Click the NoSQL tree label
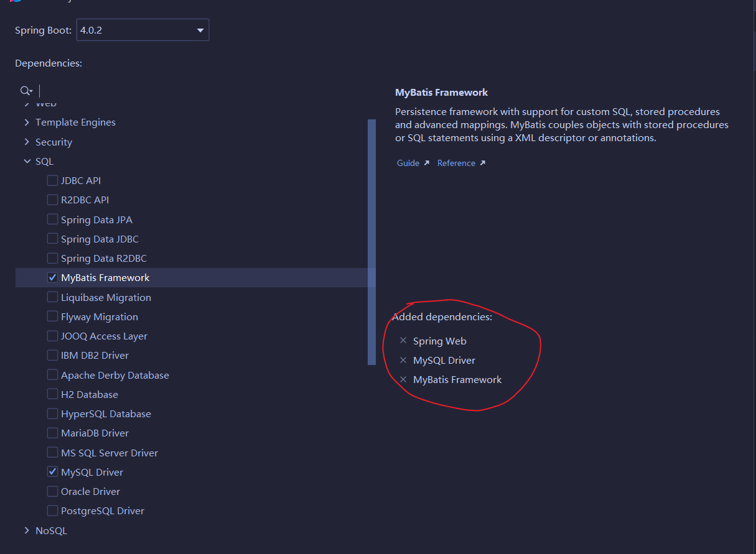This screenshot has height=554, width=756. point(51,530)
